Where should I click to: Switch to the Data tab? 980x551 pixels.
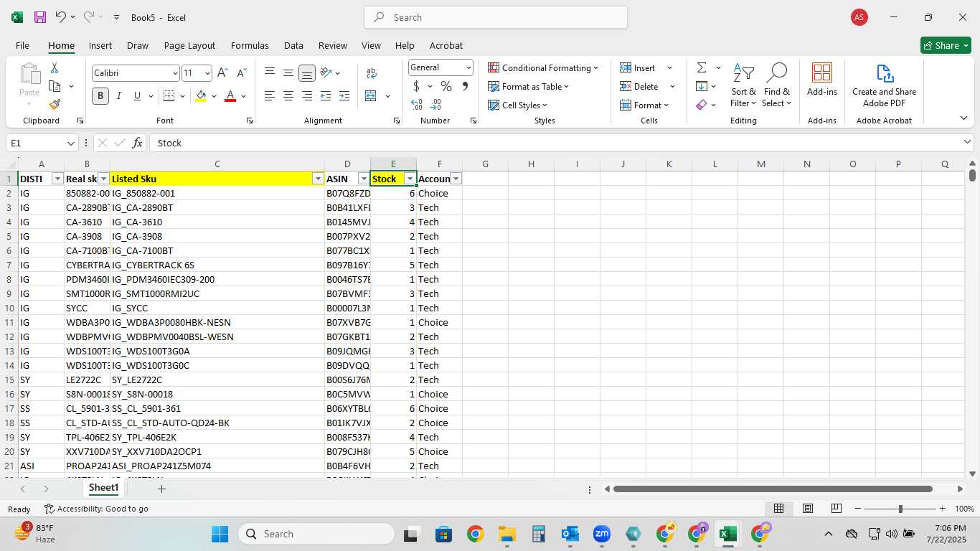[293, 45]
